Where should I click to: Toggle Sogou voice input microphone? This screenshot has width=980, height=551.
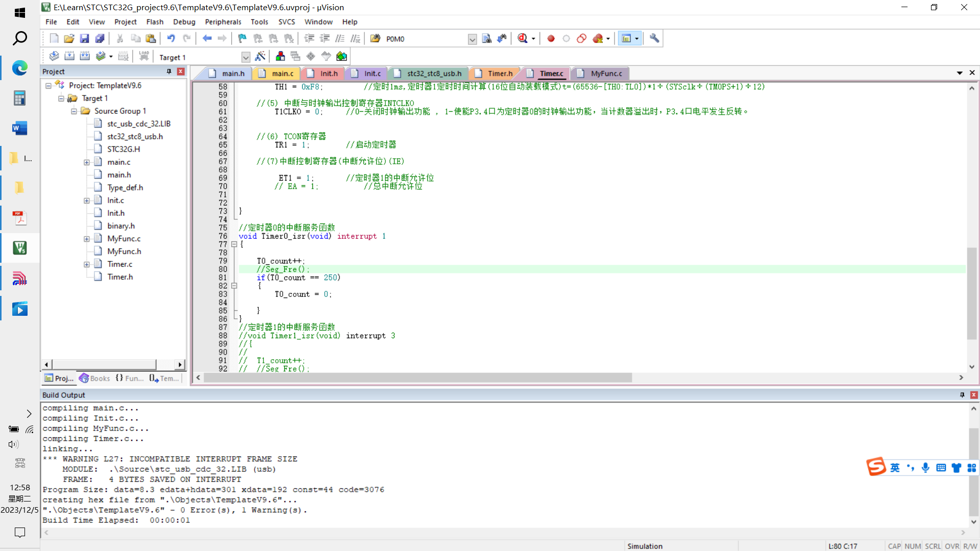(x=925, y=468)
